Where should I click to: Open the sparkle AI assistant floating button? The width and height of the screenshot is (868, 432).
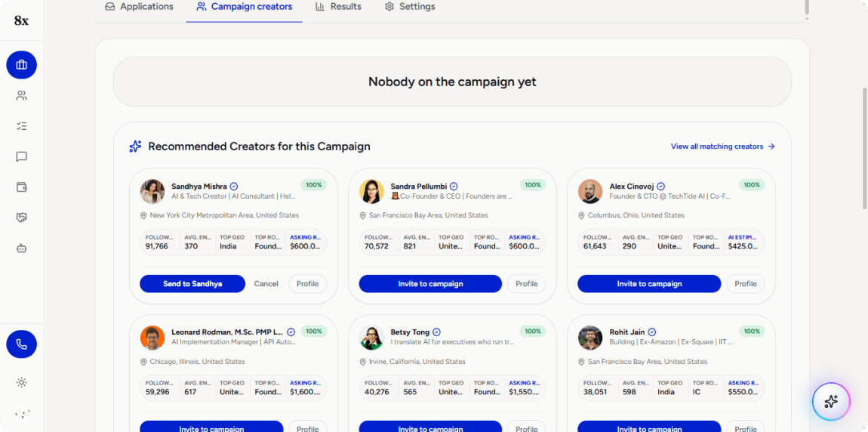tap(831, 402)
